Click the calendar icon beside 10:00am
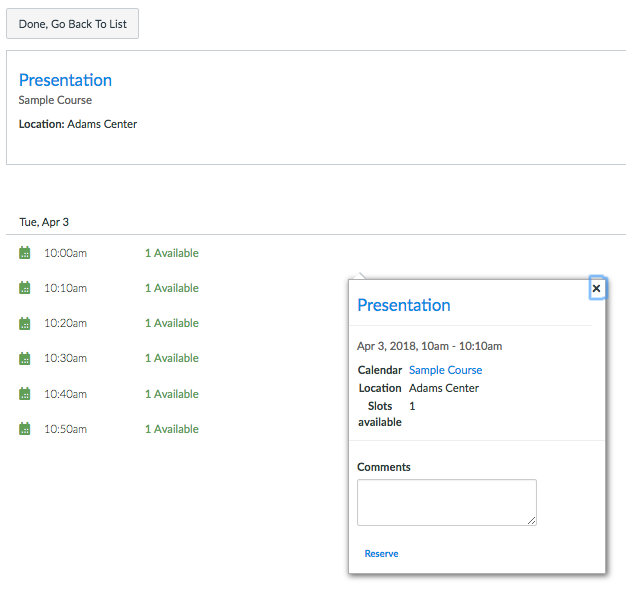The image size is (626, 590). (x=25, y=253)
